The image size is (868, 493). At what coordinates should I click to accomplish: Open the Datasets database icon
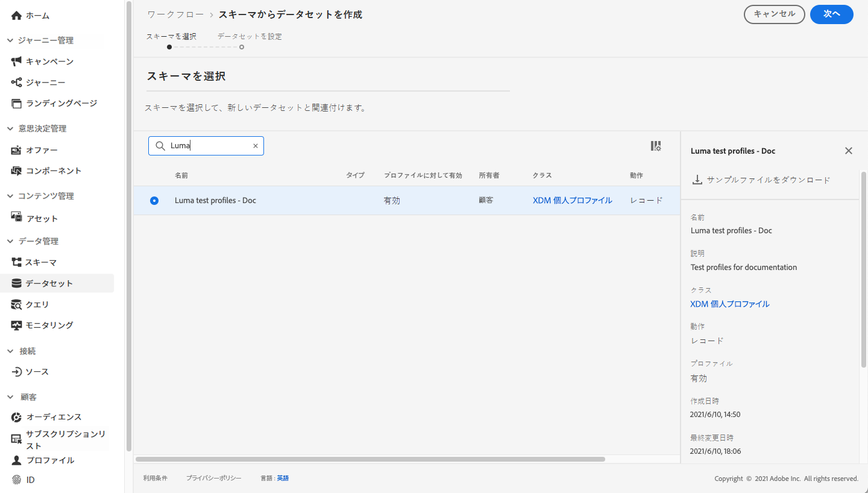[x=16, y=283]
